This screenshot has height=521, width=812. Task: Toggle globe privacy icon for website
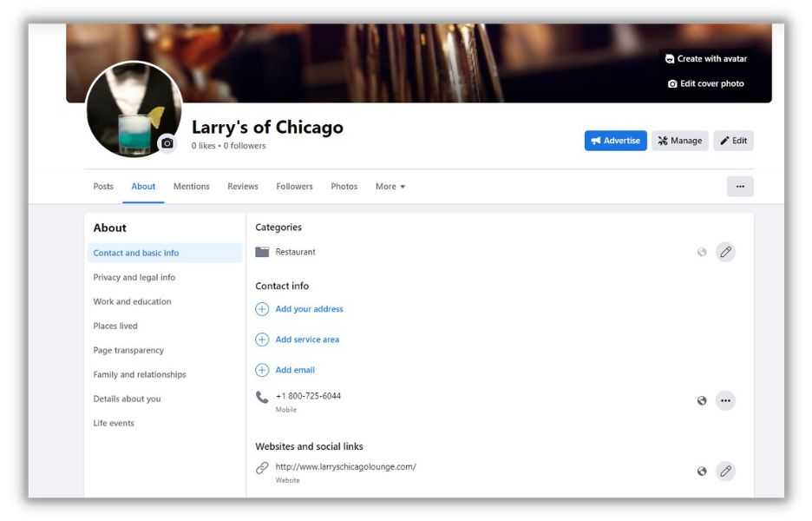point(702,472)
